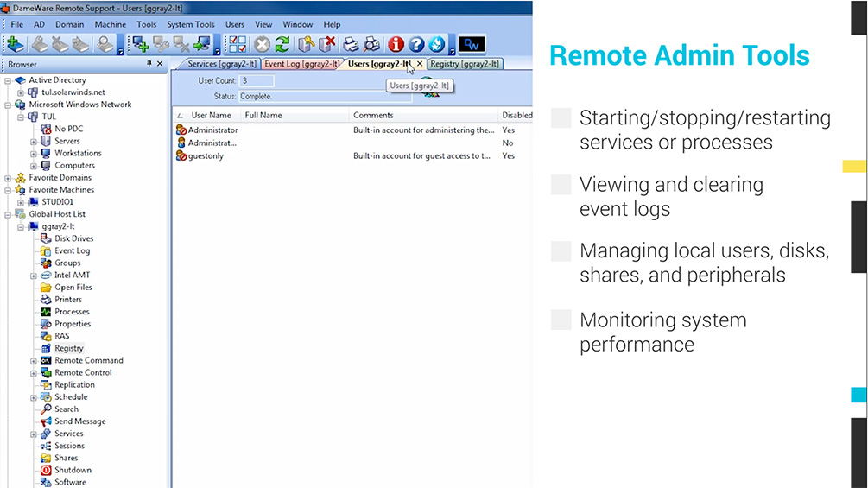Close the Browser panel
The width and height of the screenshot is (868, 488).
(160, 64)
